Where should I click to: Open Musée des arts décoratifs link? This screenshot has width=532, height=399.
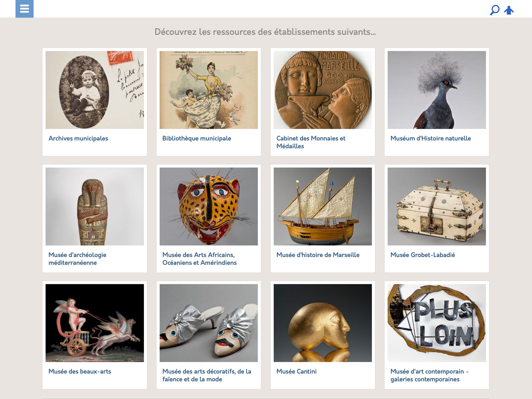pos(207,375)
